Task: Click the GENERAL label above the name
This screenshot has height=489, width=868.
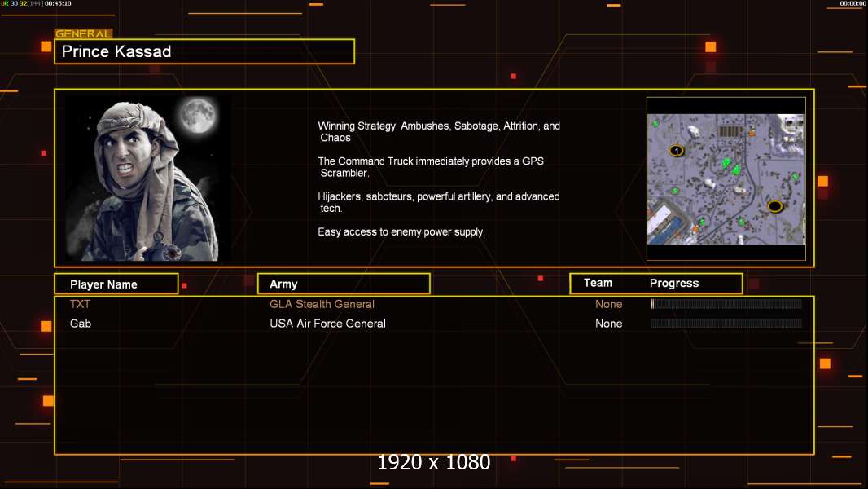Action: pyautogui.click(x=83, y=33)
